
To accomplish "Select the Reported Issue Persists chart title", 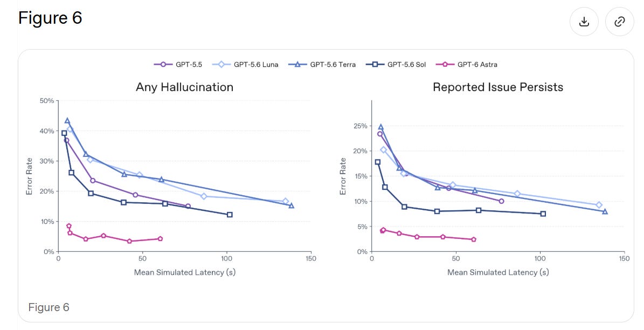I will tap(498, 87).
